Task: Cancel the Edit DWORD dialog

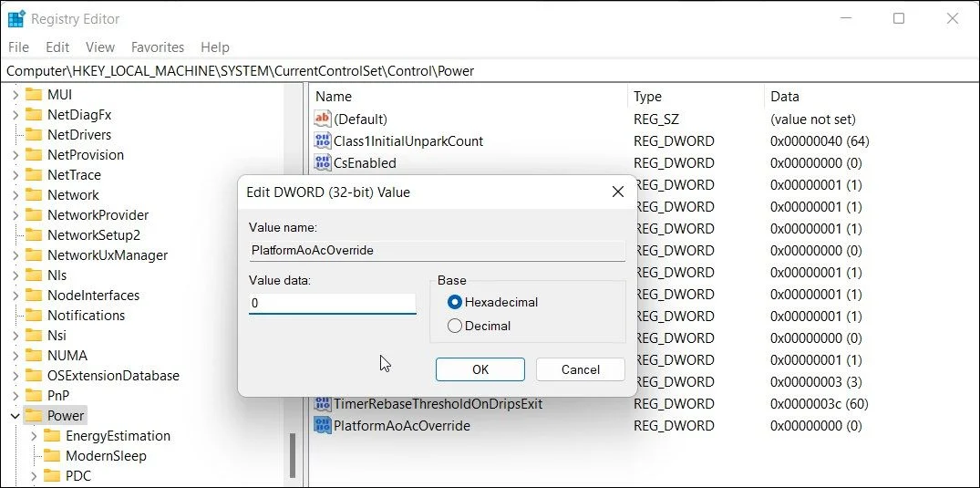Action: (581, 369)
